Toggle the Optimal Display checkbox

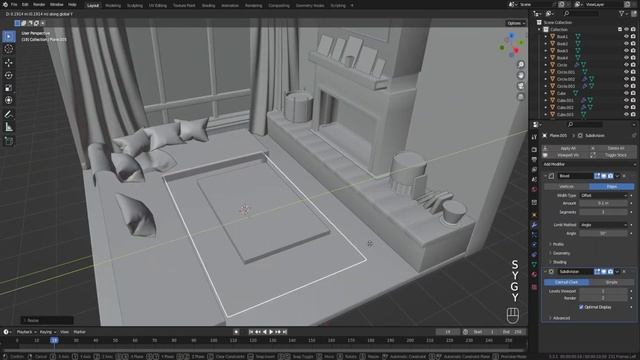[x=581, y=307]
